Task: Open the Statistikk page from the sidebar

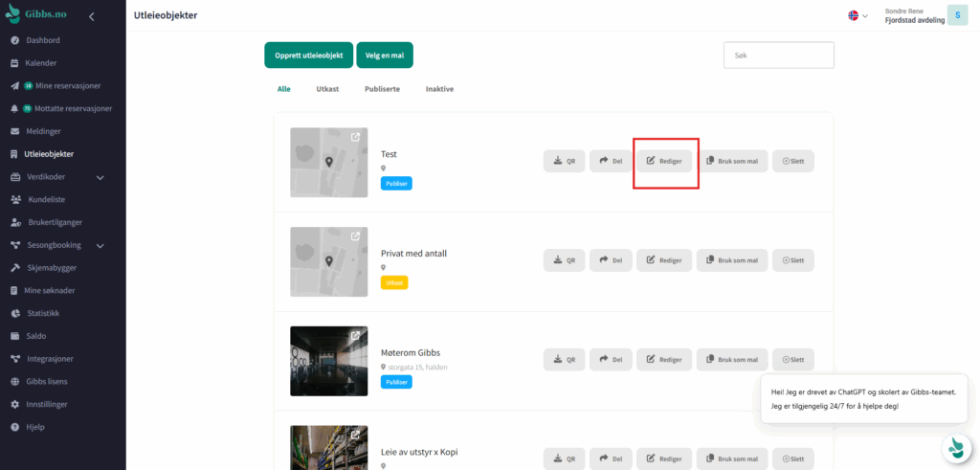Action: (x=42, y=313)
